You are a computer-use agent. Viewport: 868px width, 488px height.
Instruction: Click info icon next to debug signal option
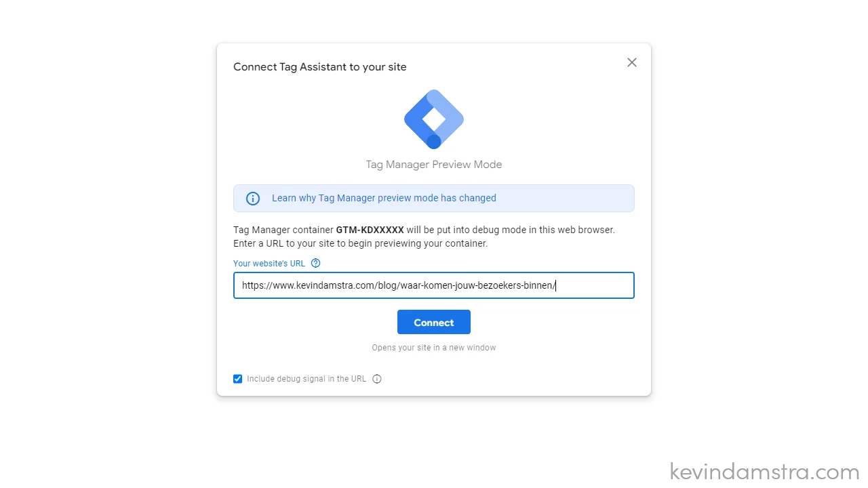[377, 379]
